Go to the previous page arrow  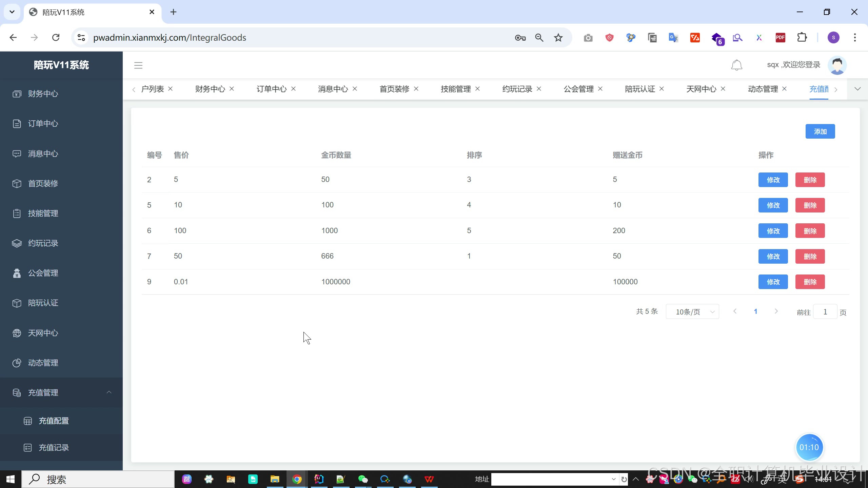pyautogui.click(x=735, y=311)
